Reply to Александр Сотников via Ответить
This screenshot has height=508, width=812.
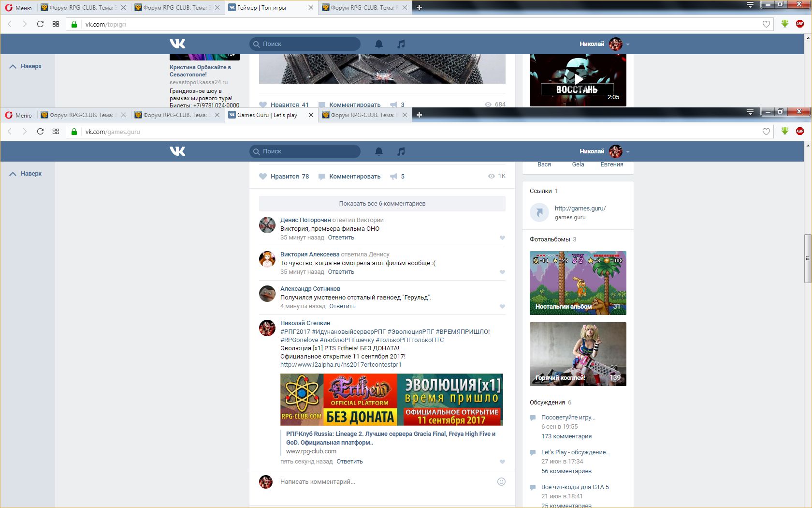pyautogui.click(x=342, y=306)
